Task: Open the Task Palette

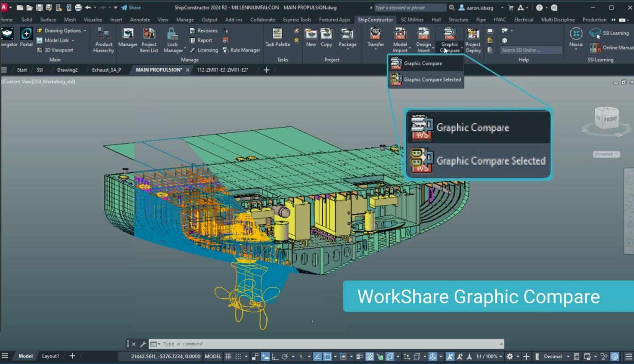Action: [x=277, y=40]
